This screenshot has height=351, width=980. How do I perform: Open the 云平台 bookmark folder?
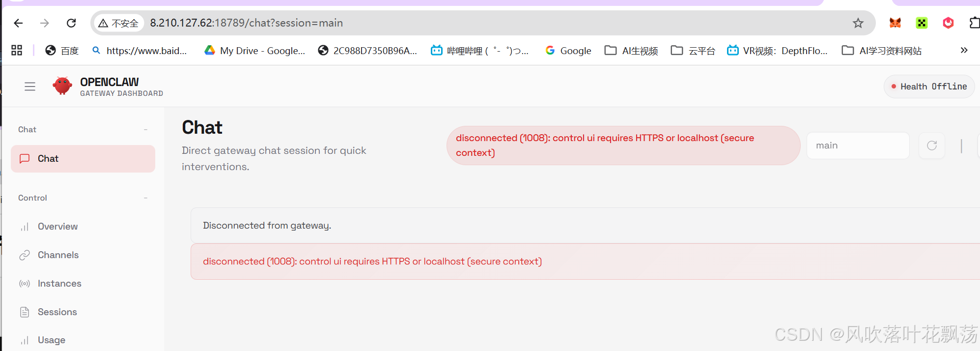click(x=693, y=51)
